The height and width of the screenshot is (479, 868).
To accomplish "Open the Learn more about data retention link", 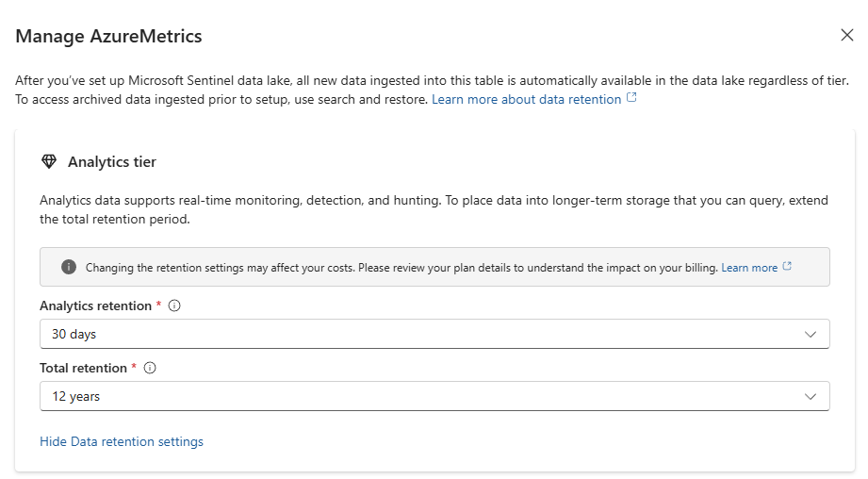I will pyautogui.click(x=526, y=100).
